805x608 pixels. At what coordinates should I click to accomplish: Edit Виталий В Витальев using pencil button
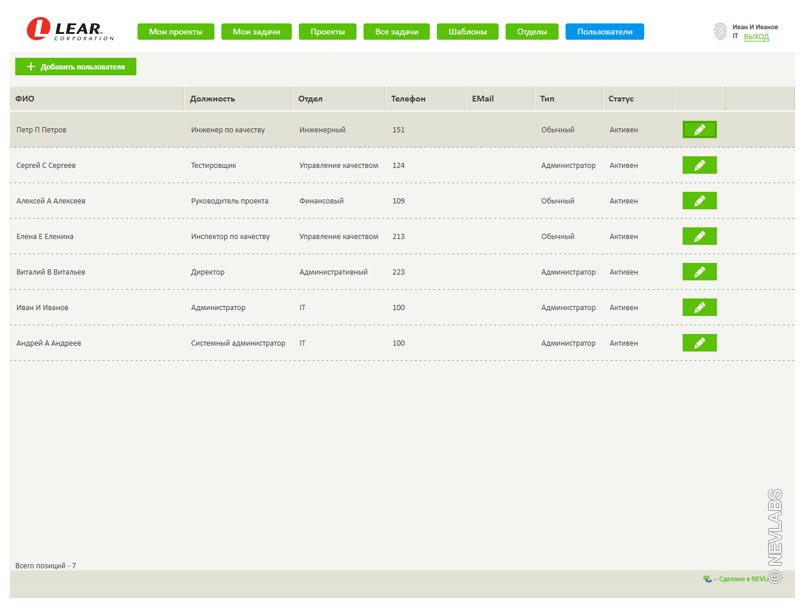pos(699,272)
